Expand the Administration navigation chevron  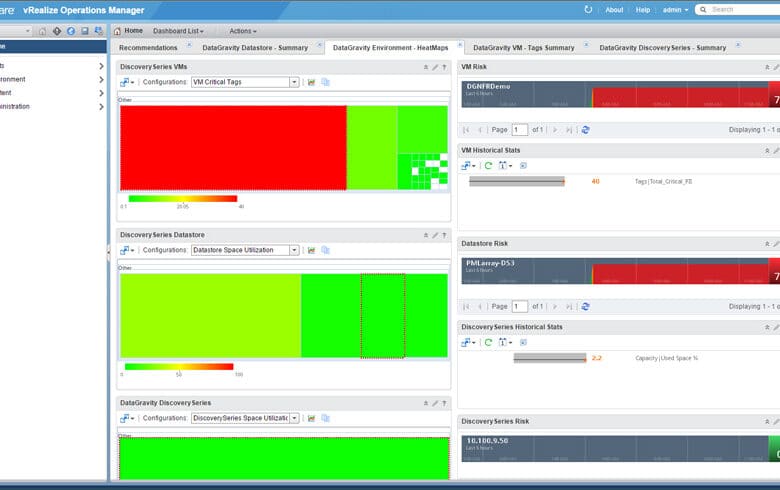[101, 107]
